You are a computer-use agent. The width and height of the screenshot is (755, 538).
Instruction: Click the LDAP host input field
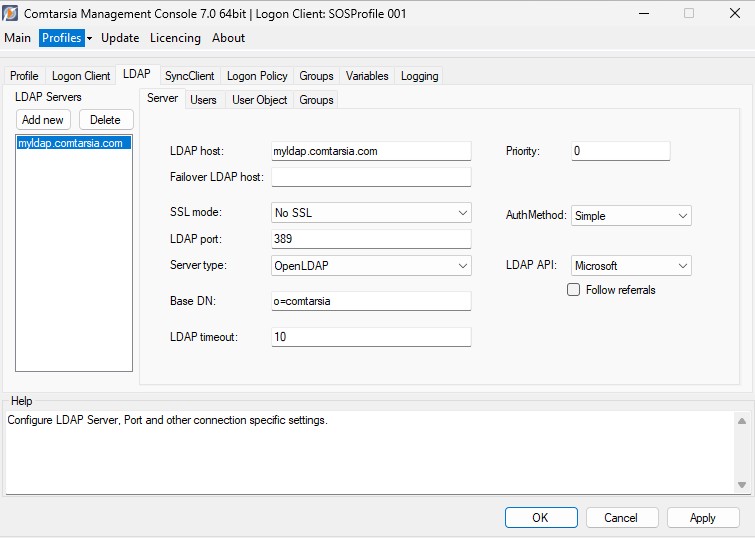(x=371, y=151)
